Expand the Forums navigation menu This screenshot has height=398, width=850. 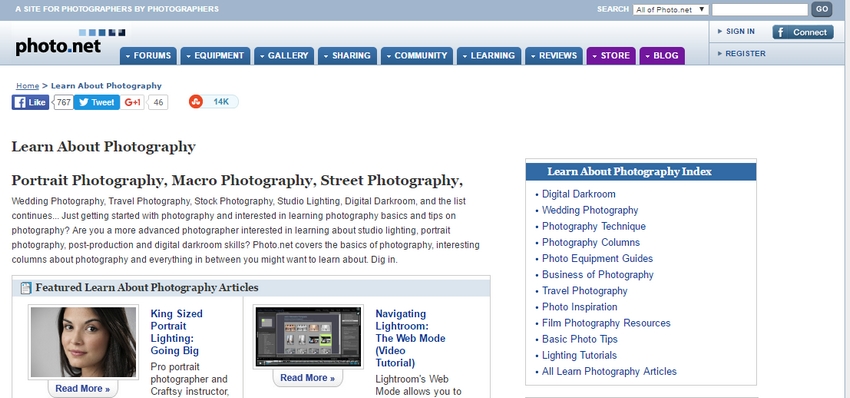coord(147,55)
